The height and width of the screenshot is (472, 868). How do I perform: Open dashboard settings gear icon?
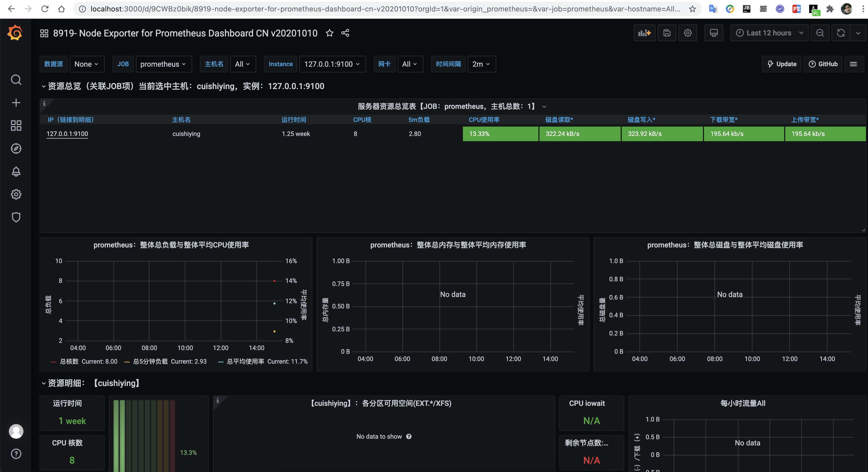click(x=687, y=33)
